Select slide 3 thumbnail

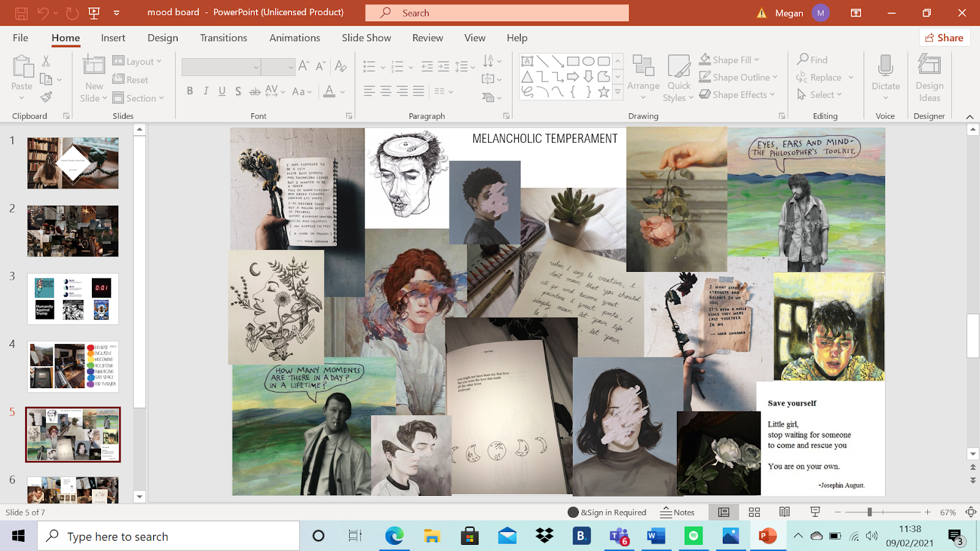[73, 299]
